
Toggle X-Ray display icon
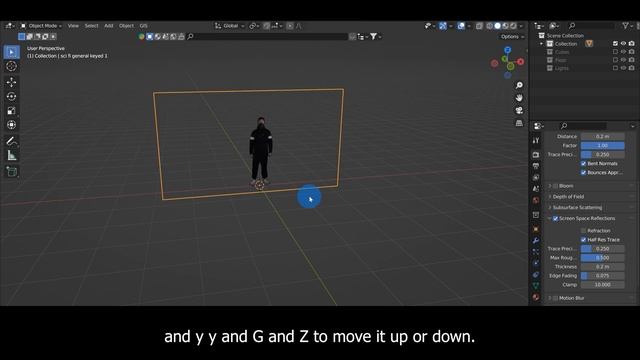tap(479, 26)
